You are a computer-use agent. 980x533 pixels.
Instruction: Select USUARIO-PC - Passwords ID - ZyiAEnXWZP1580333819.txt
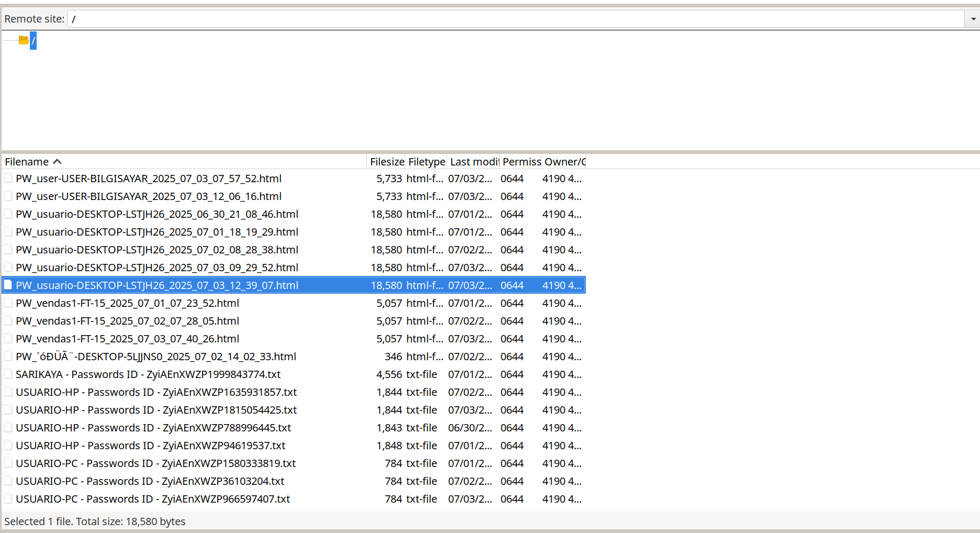[x=156, y=463]
